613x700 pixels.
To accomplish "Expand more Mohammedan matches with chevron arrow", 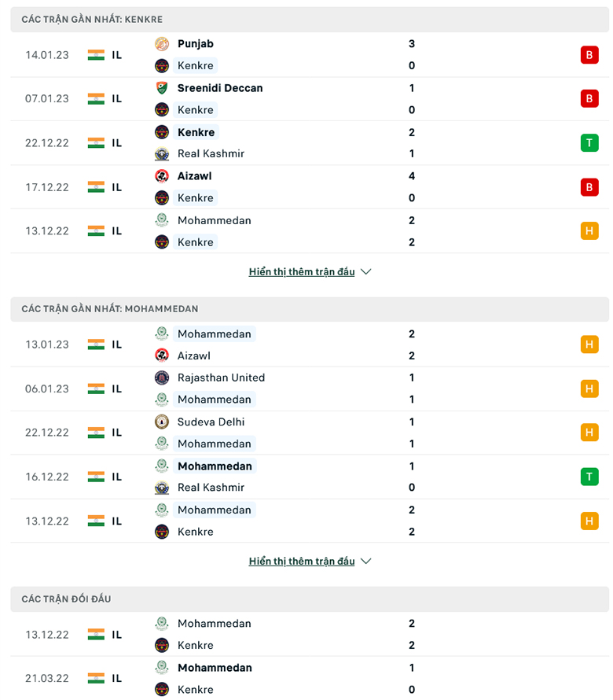I will tap(365, 562).
